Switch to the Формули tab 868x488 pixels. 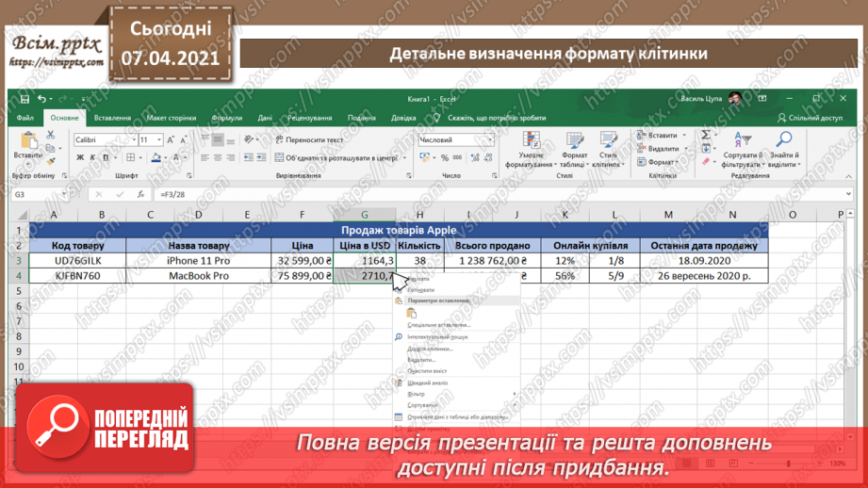226,118
